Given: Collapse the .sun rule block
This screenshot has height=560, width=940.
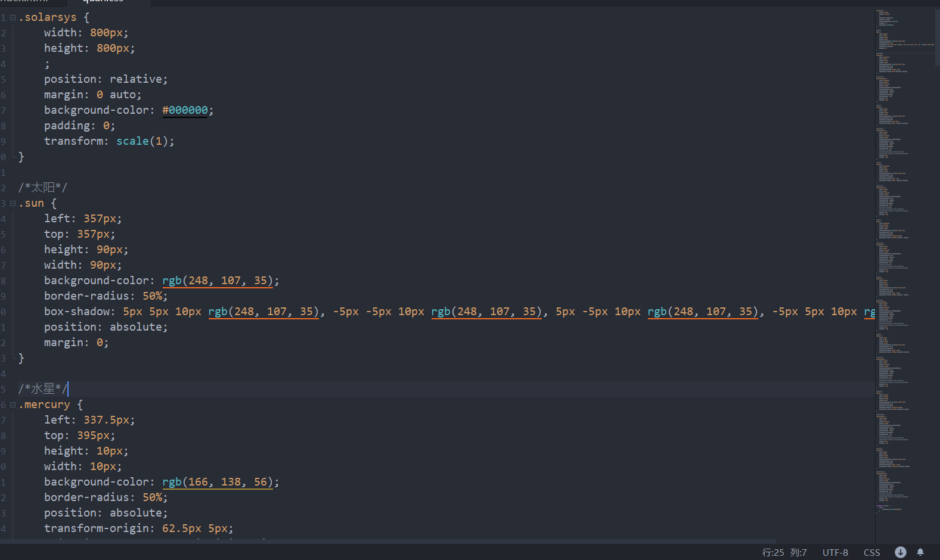Looking at the screenshot, I should 13,203.
